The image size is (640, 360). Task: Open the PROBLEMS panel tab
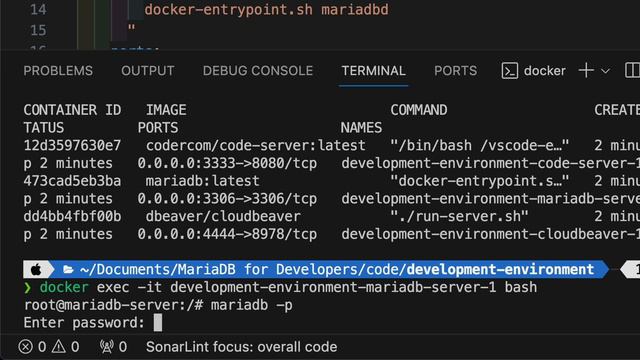click(x=58, y=71)
